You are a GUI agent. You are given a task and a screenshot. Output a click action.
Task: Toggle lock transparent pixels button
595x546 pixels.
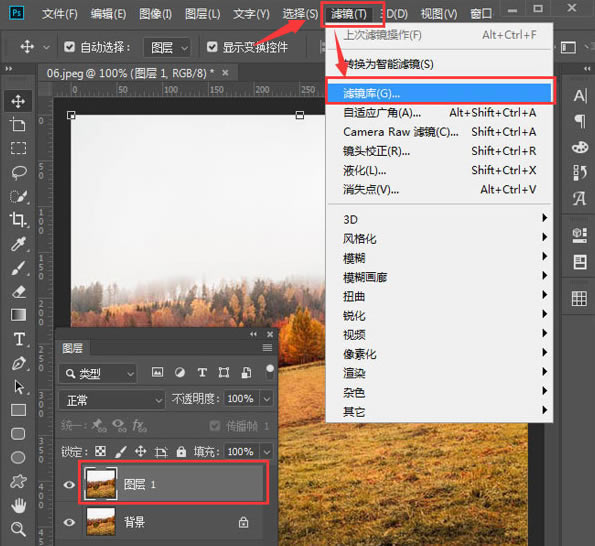[x=100, y=451]
